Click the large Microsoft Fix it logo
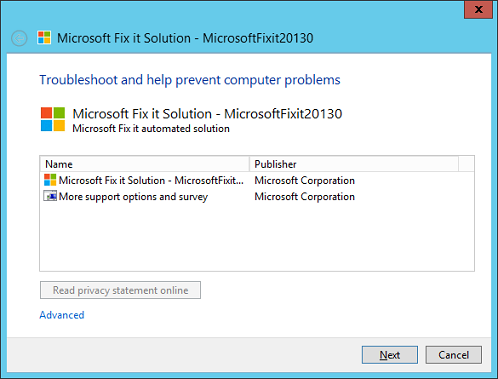 [x=53, y=119]
